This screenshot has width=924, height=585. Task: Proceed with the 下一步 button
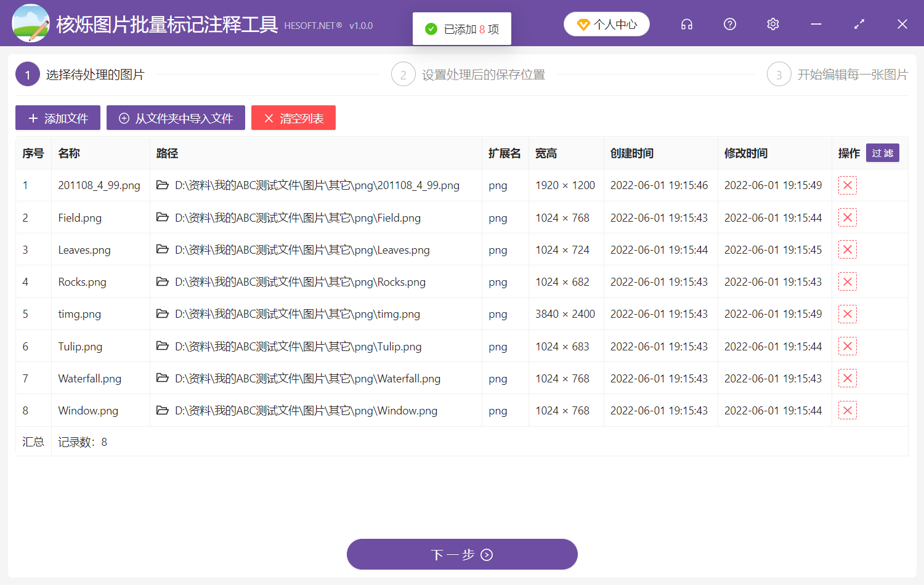pyautogui.click(x=462, y=554)
